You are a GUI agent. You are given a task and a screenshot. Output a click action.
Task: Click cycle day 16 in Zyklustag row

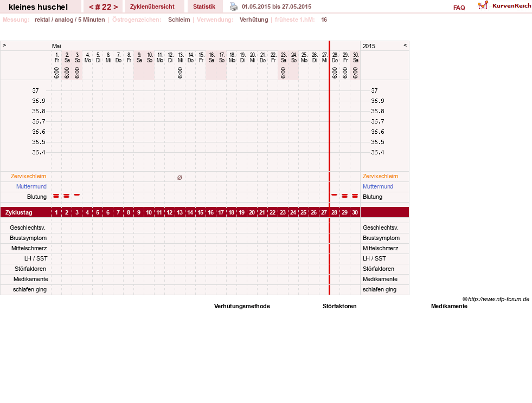(x=211, y=212)
